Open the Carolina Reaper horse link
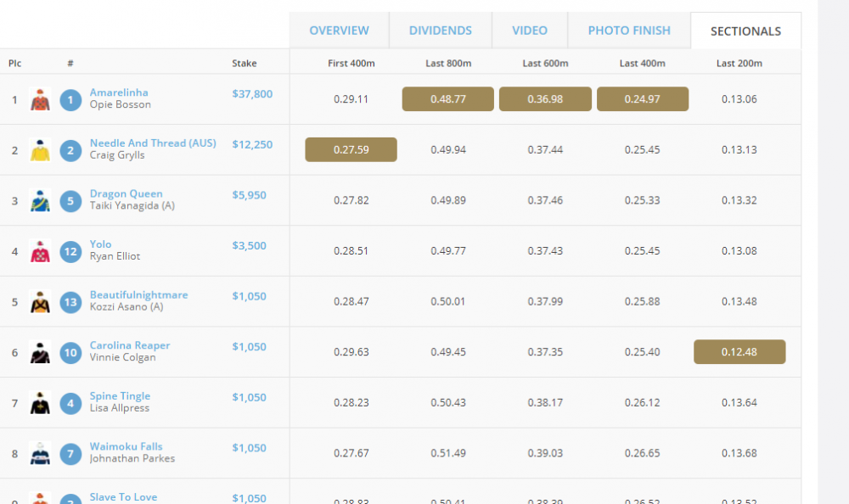Screen dimensions: 849x504 click(130, 345)
